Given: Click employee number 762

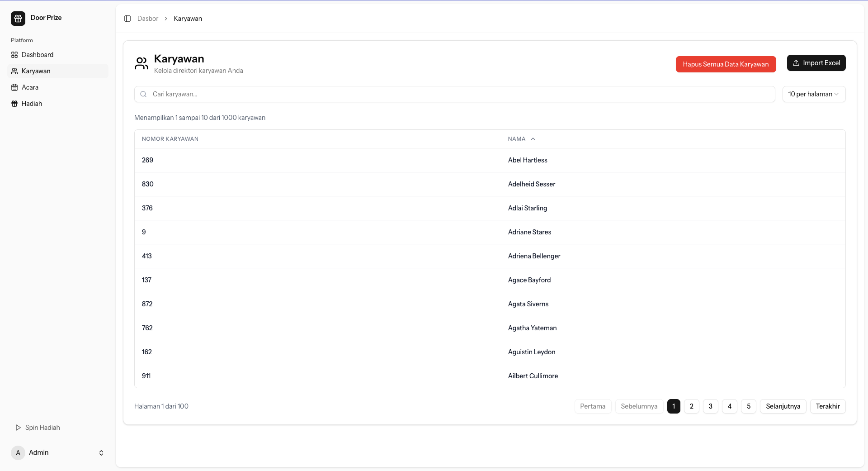Looking at the screenshot, I should (x=147, y=328).
